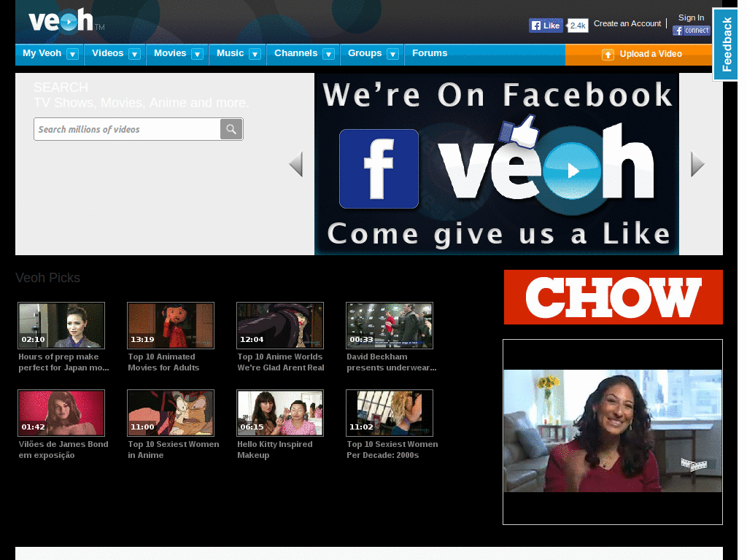The height and width of the screenshot is (560, 747).
Task: Go to next banner slide arrow
Action: pos(697,164)
